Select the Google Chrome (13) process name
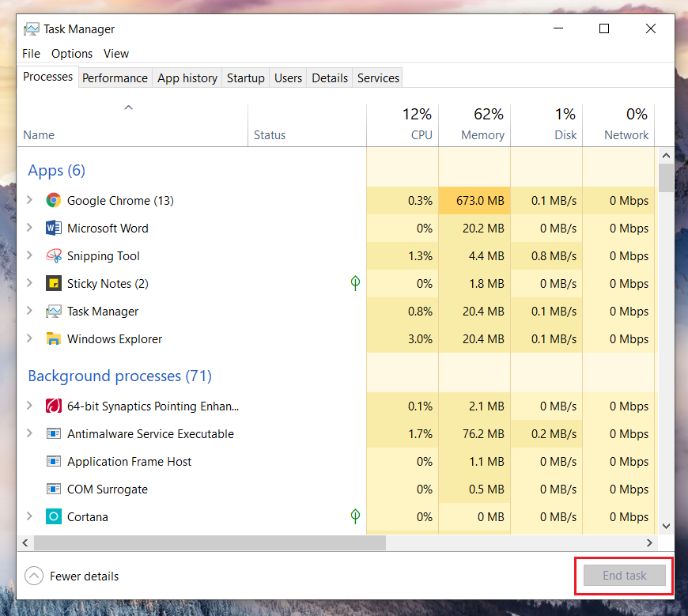 (x=120, y=201)
